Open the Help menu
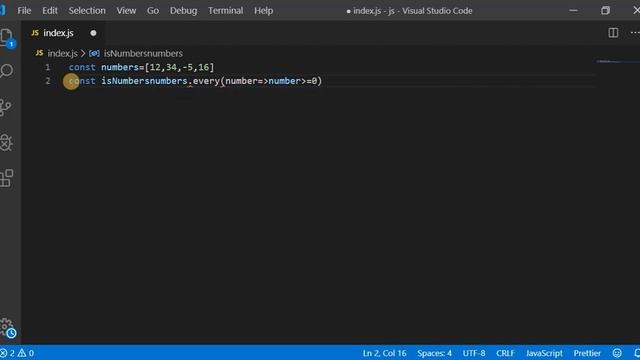The image size is (640, 360). pos(263,11)
